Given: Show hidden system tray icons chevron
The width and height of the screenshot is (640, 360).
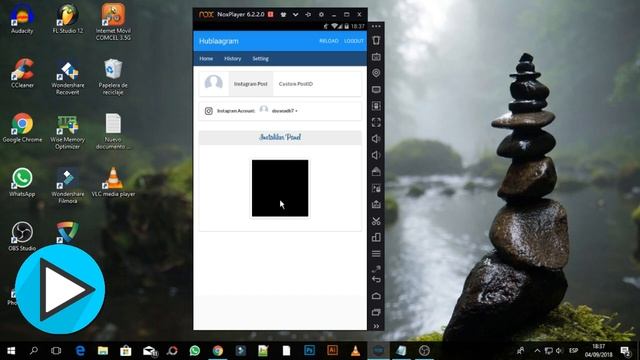Looking at the screenshot, I should pyautogui.click(x=537, y=351).
